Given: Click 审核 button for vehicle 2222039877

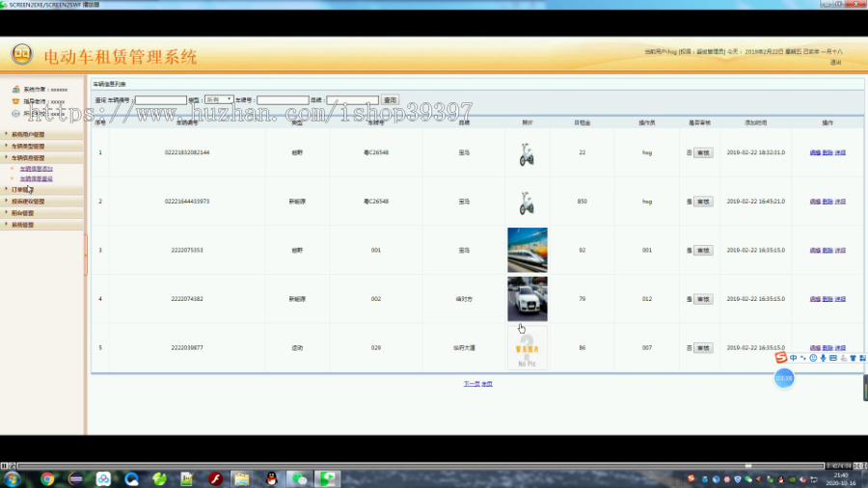Looking at the screenshot, I should [703, 348].
